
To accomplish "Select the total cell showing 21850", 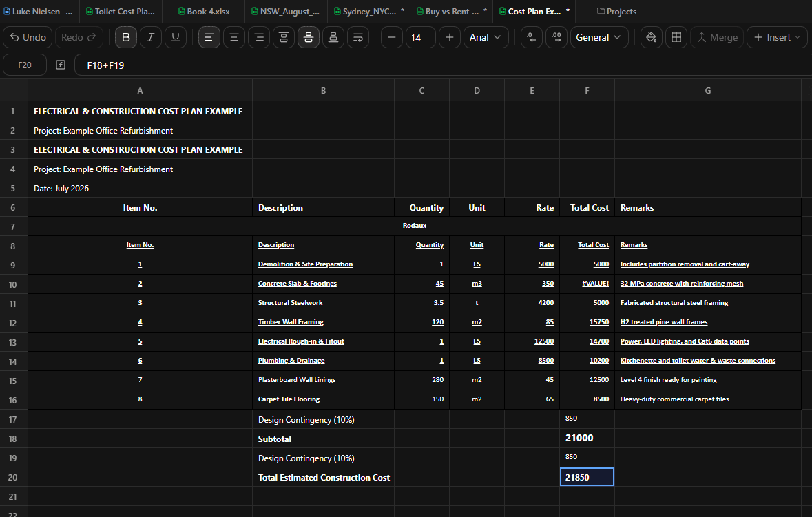I will [587, 477].
